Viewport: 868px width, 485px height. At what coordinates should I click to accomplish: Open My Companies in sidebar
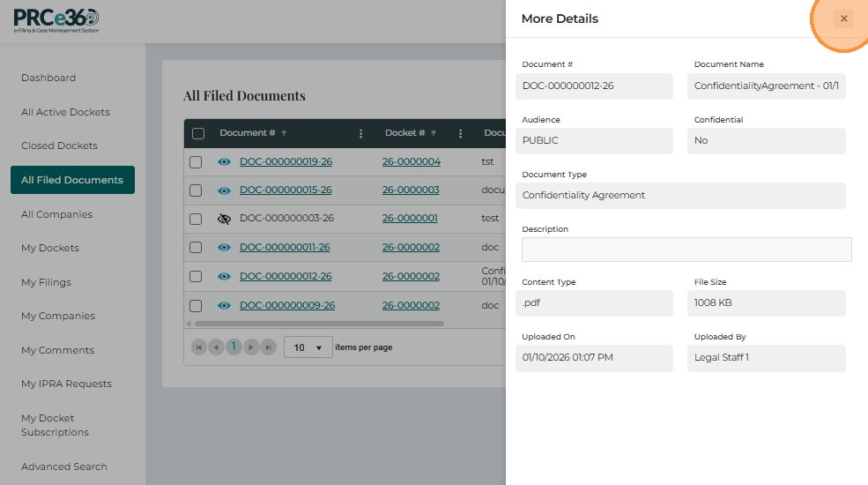tap(58, 317)
